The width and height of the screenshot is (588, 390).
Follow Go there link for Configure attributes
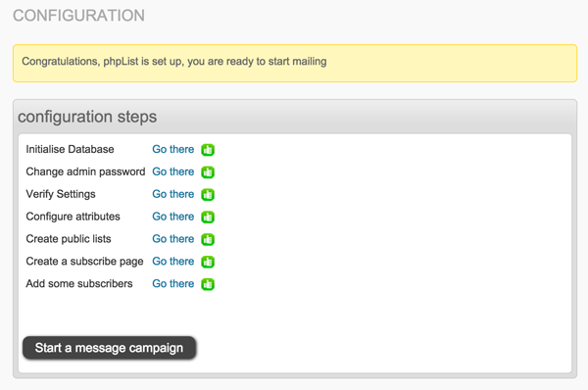click(x=173, y=217)
